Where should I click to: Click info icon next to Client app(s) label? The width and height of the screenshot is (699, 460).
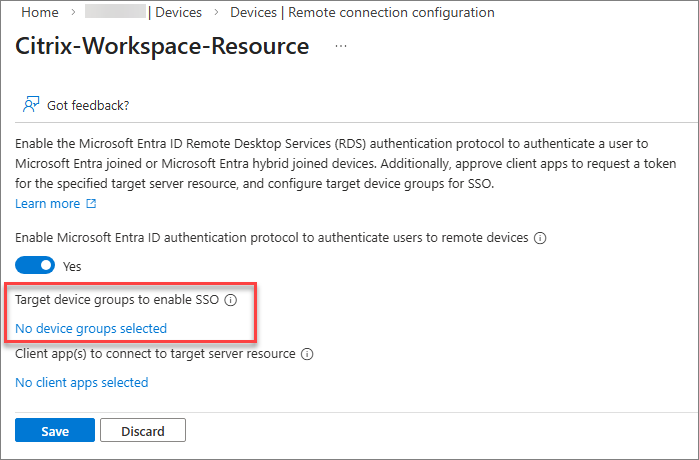307,354
